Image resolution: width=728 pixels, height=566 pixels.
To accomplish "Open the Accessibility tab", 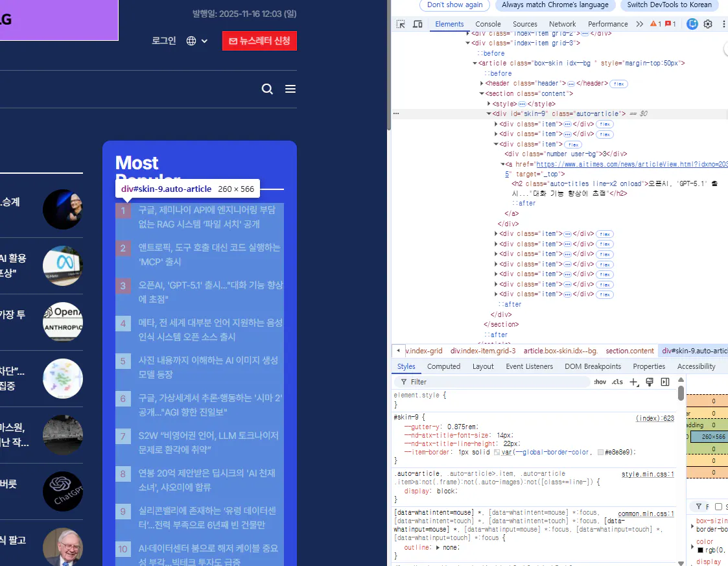I will [696, 366].
